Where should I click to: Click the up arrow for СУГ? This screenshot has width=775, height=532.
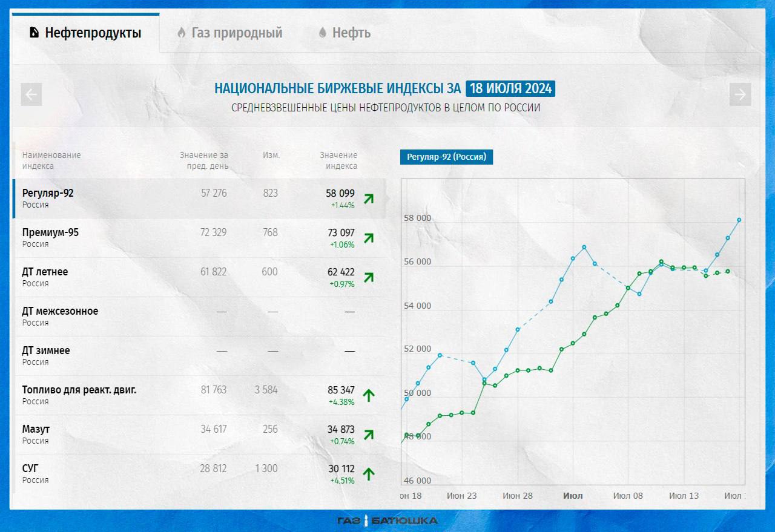[x=369, y=475]
